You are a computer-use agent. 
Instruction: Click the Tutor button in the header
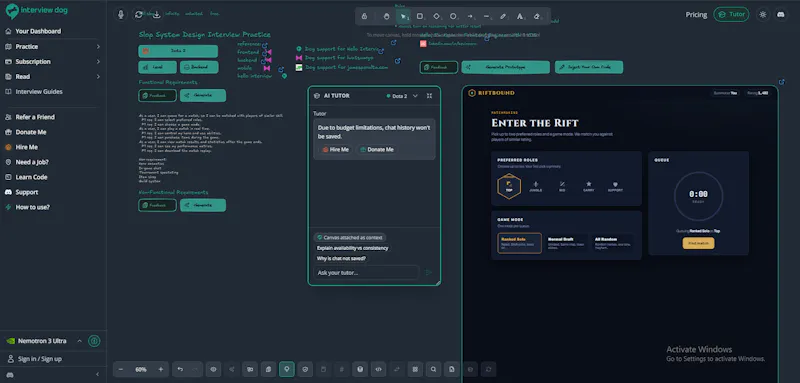coord(731,14)
